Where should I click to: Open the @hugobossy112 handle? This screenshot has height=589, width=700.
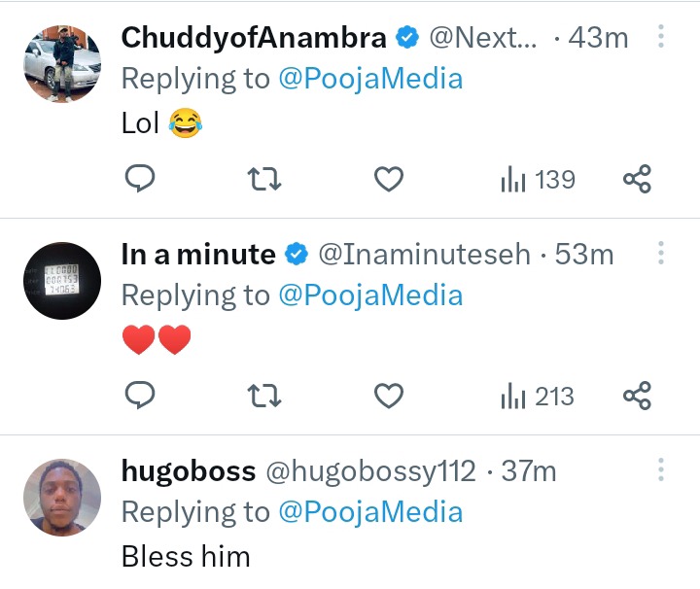point(370,471)
